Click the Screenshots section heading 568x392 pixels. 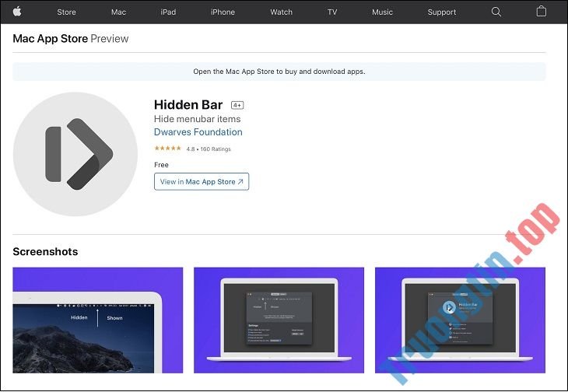tap(45, 251)
